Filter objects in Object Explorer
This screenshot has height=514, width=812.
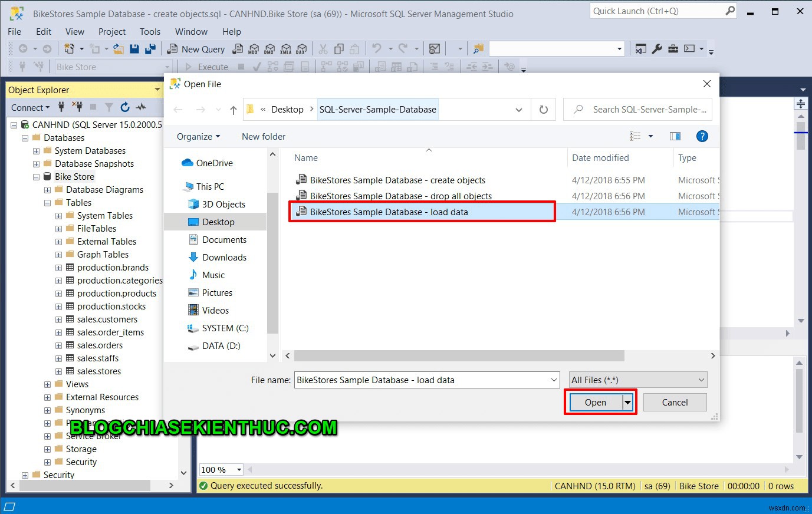[110, 107]
